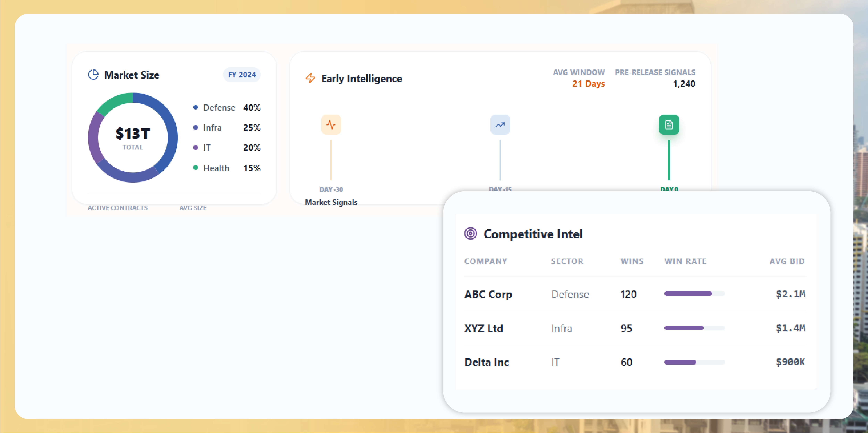Sort by the WINS column header
The height and width of the screenshot is (433, 868).
[x=632, y=261]
